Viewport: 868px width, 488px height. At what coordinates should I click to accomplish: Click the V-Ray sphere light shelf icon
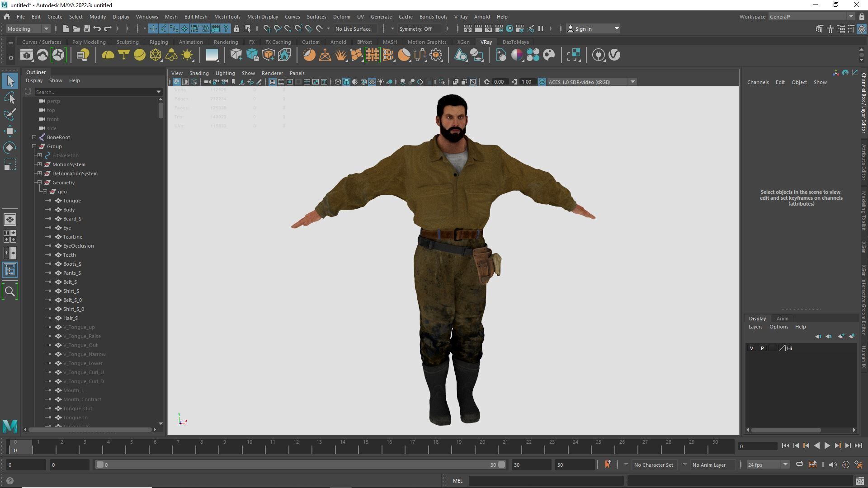[140, 55]
